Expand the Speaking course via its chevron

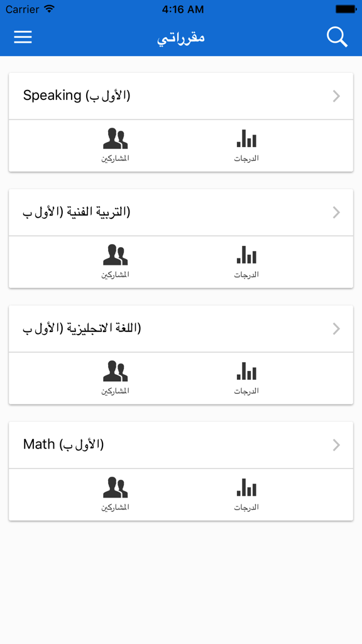336,96
